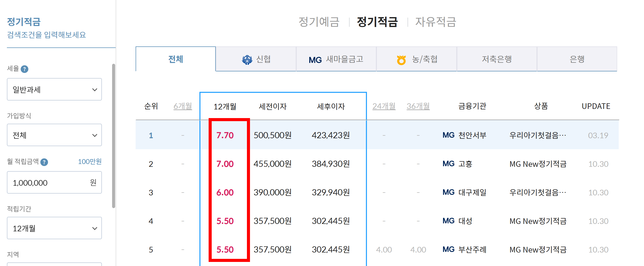Select the 정기적금 section heading
The image size is (644, 266).
coord(377,22)
